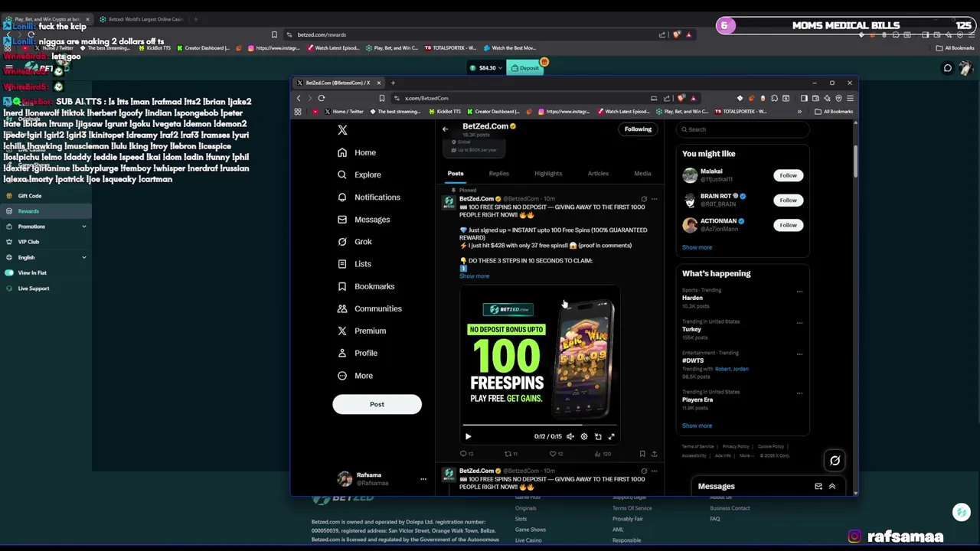Open the Explore page in X
Viewport: 980px width, 551px height.
click(x=359, y=174)
